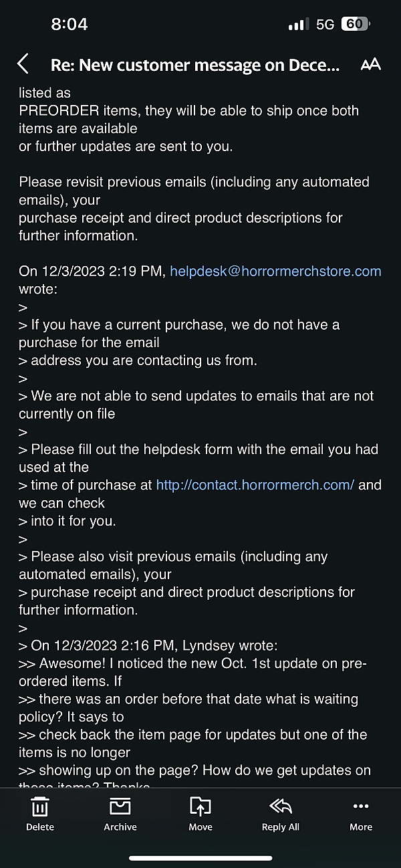This screenshot has width=401, height=868.
Task: Tap the Reply All arrows icon
Action: [280, 806]
